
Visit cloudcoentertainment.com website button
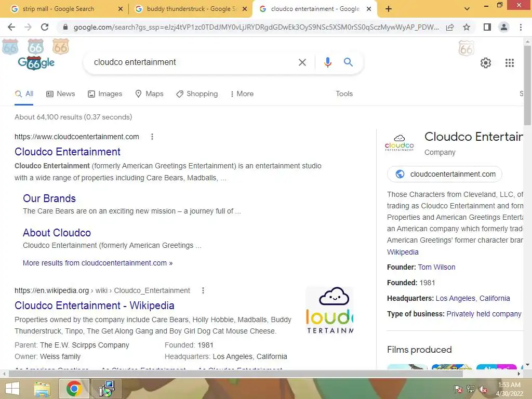pyautogui.click(x=445, y=174)
